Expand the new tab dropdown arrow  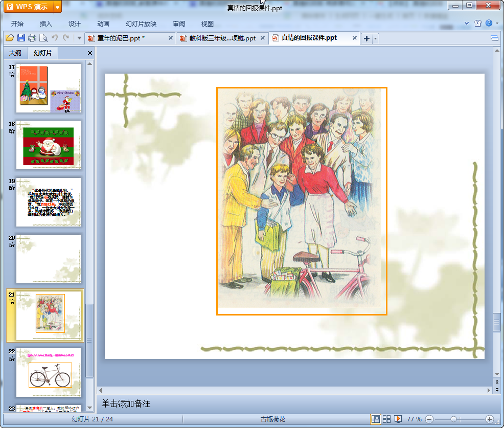click(375, 38)
